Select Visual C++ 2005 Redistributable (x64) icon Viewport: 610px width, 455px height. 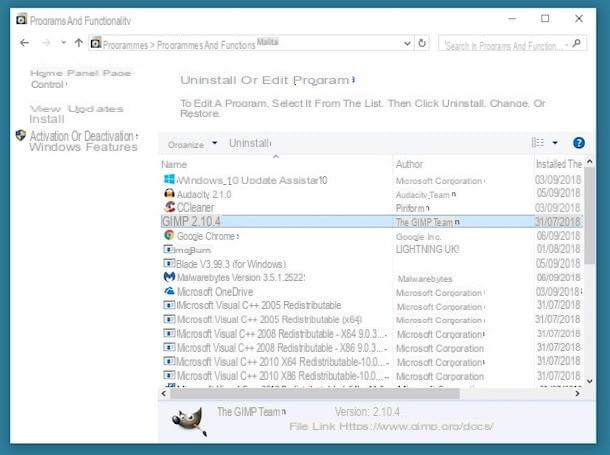pyautogui.click(x=169, y=319)
